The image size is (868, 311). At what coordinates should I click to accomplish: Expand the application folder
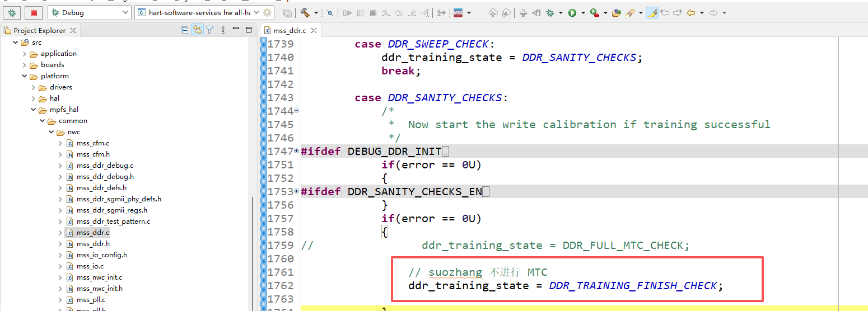[24, 54]
